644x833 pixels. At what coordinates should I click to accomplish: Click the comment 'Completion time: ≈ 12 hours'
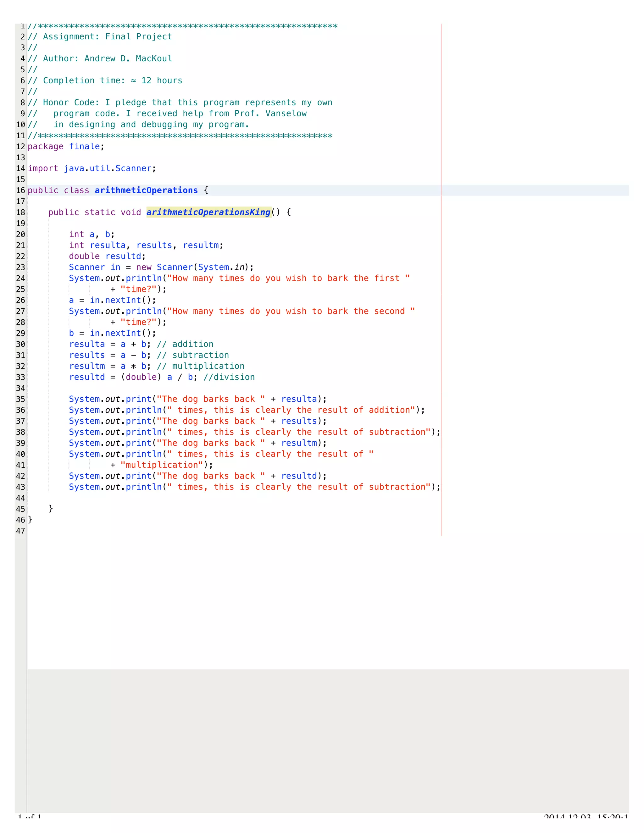point(113,81)
